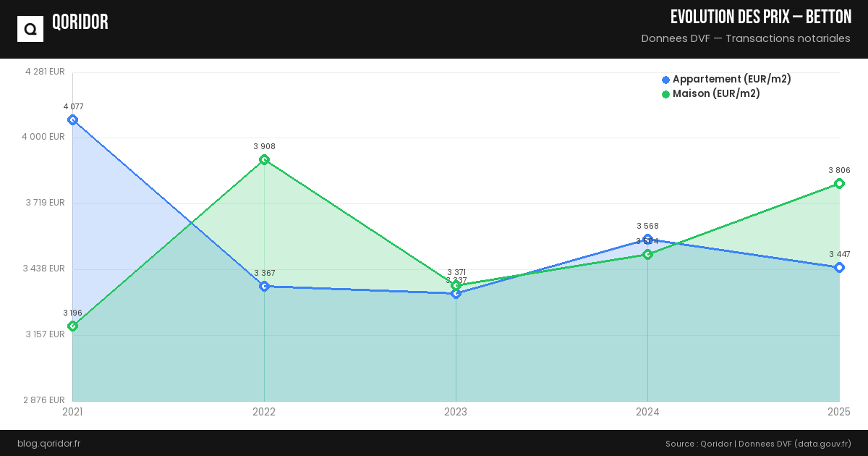868x456 pixels.
Task: Toggle the Maison (EUR/m2) legend label
Action: coord(716,94)
